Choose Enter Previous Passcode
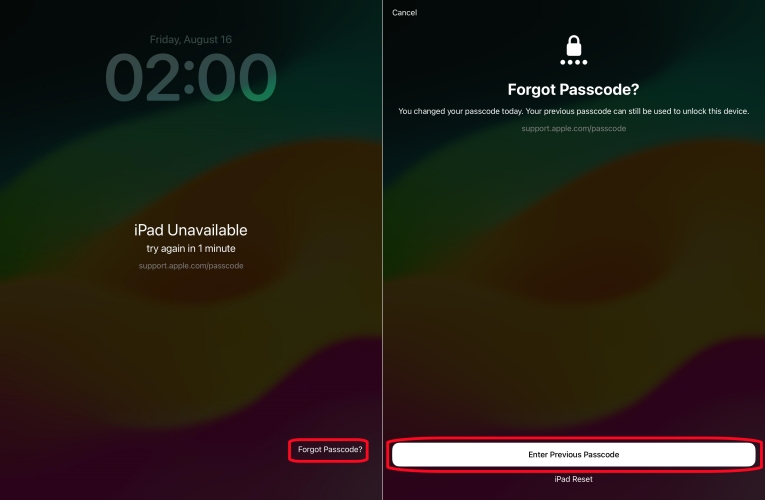This screenshot has width=765, height=500. point(574,454)
